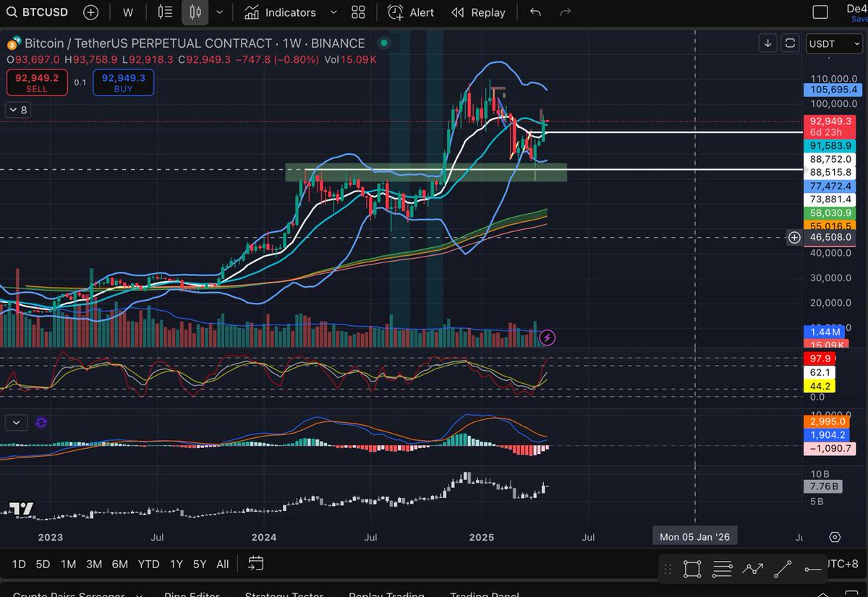Click the 77,472.4 blue price label
The width and height of the screenshot is (868, 597).
pyautogui.click(x=830, y=186)
